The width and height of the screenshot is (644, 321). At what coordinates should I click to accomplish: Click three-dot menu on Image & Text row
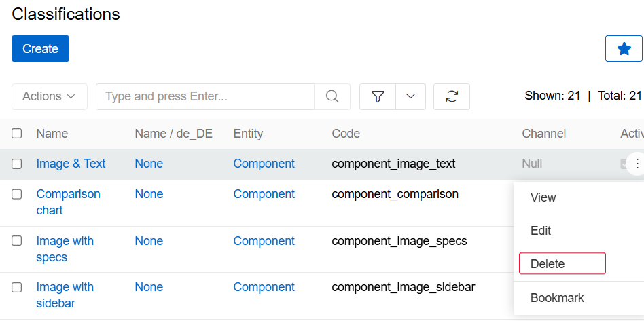point(637,164)
